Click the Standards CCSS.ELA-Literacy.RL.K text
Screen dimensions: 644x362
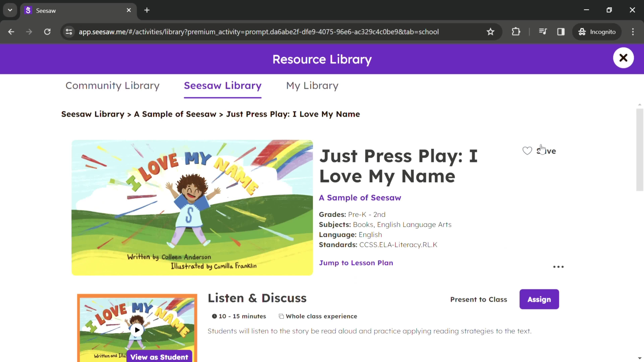click(378, 245)
